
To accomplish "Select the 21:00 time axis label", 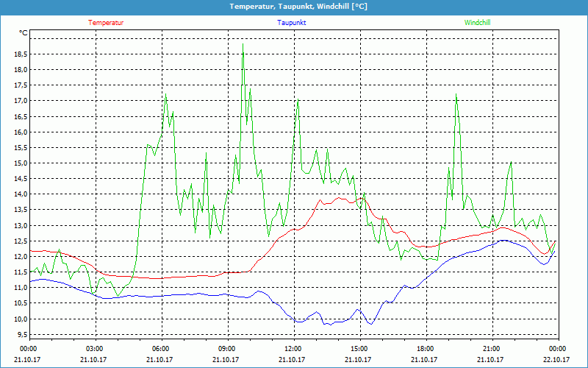I will coord(491,349).
